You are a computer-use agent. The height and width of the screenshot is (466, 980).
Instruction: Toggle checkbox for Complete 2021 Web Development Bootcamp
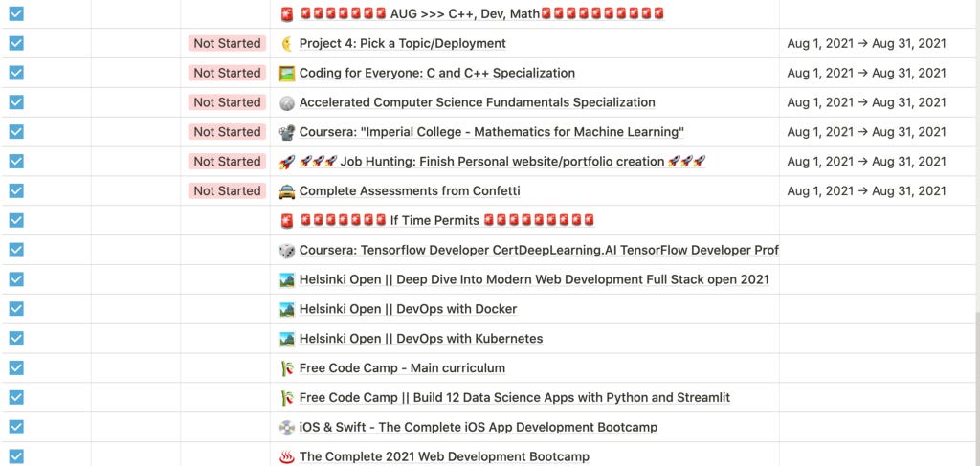pyautogui.click(x=16, y=456)
